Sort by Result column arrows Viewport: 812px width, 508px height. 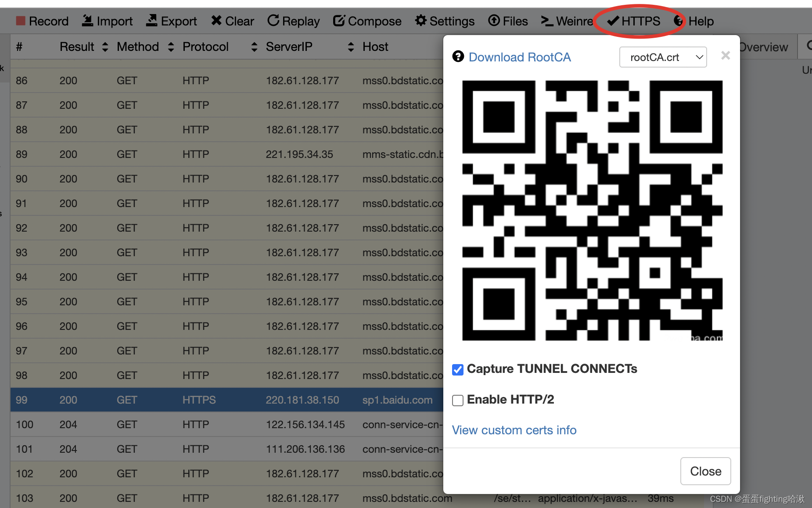click(x=105, y=47)
